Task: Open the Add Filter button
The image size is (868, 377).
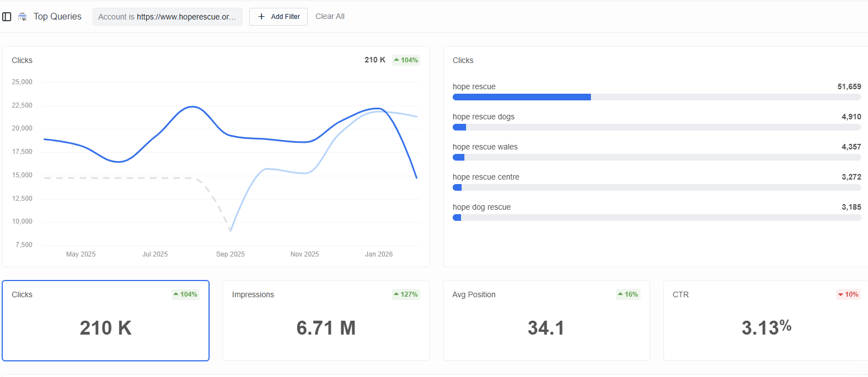Action: (x=278, y=17)
